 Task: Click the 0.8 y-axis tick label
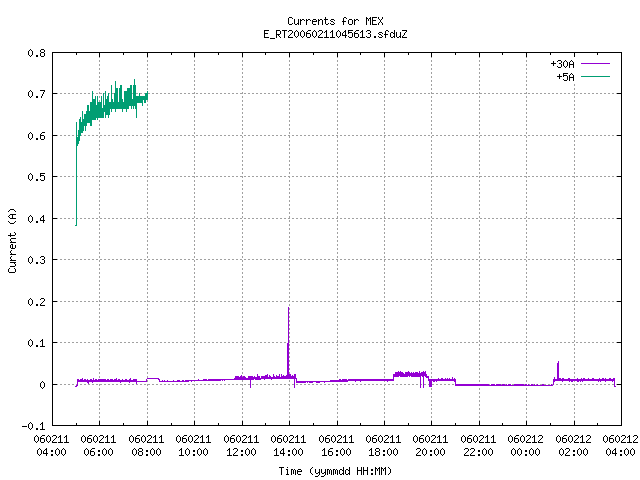coord(36,53)
